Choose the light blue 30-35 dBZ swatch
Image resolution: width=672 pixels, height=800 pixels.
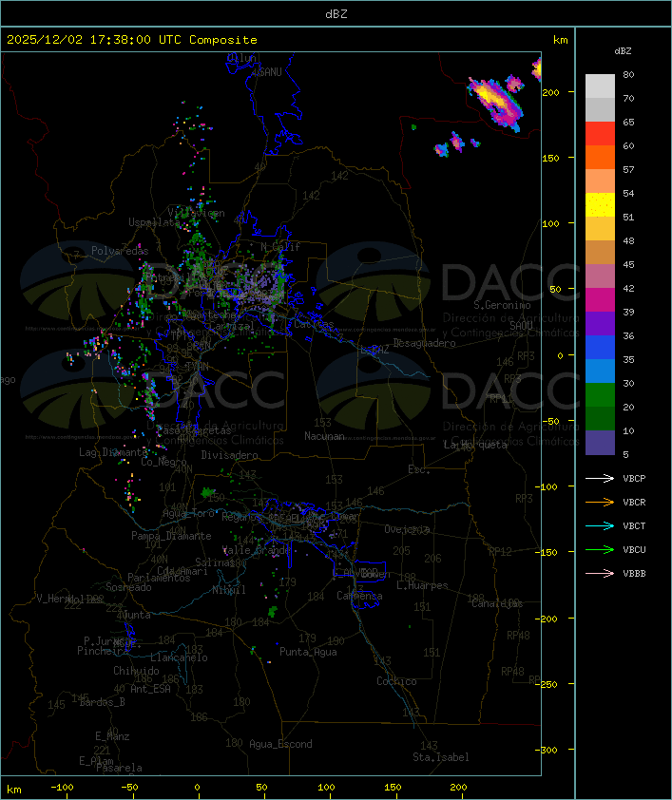600,371
